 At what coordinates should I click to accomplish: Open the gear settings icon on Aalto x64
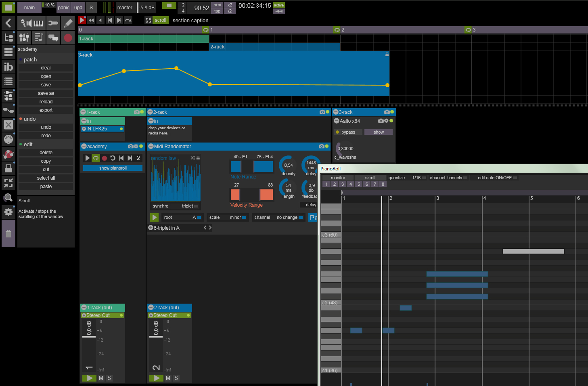pyautogui.click(x=386, y=121)
